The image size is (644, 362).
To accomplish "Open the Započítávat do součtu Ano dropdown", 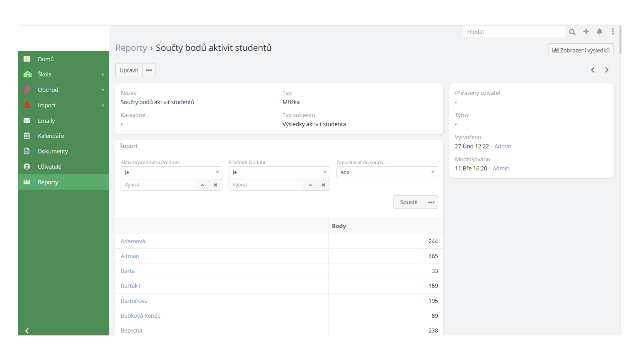I will tap(387, 172).
